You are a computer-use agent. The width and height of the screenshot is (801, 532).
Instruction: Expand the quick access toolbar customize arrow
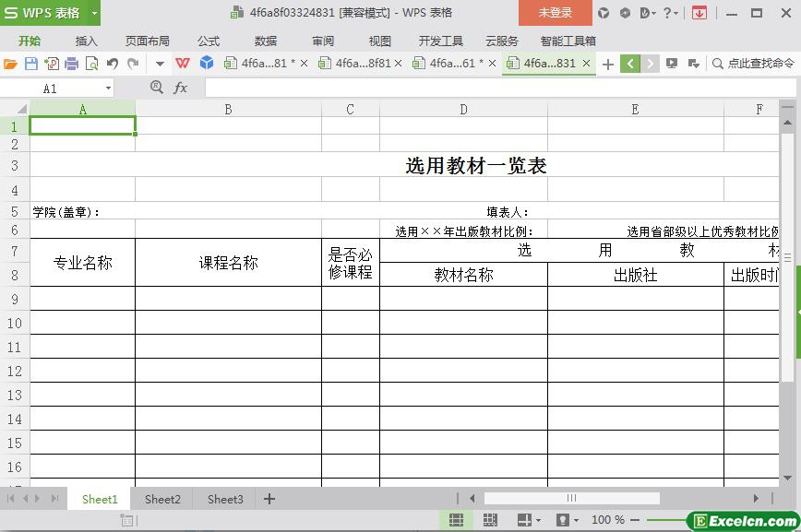[x=160, y=65]
